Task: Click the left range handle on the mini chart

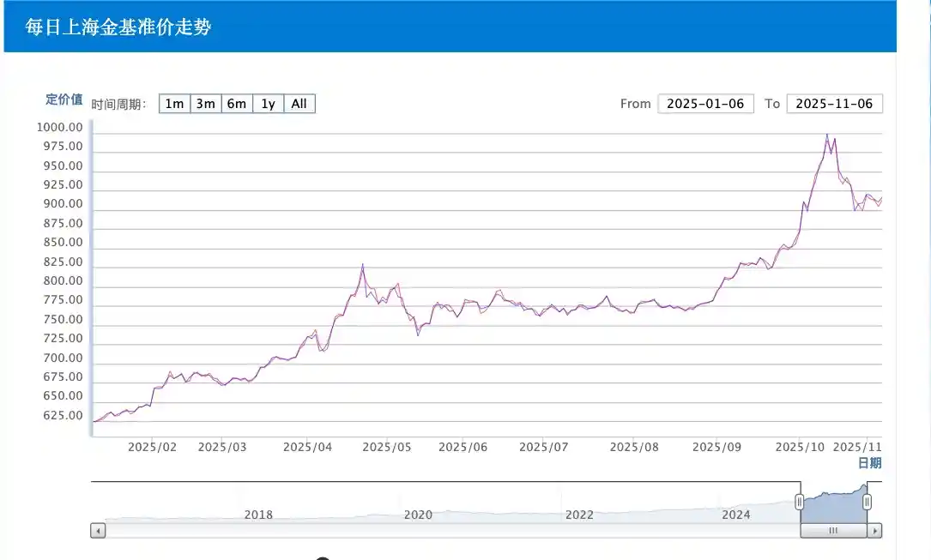Action: (x=801, y=503)
